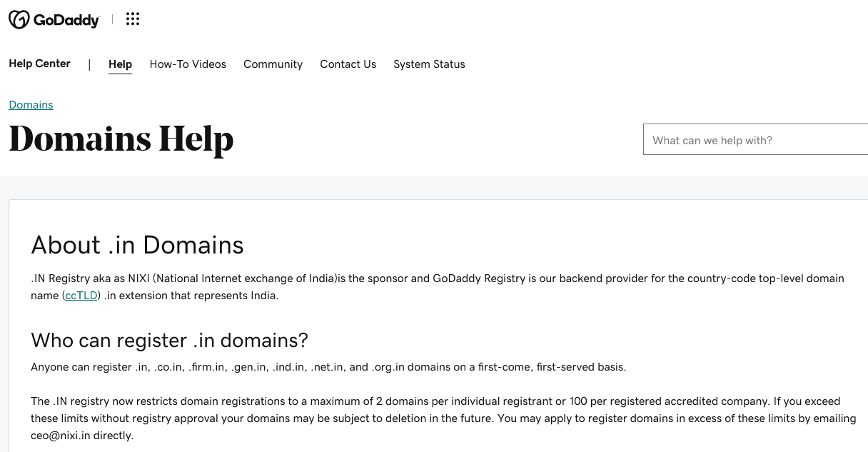This screenshot has height=452, width=868.
Task: Open the ccTLD glossary link
Action: (81, 296)
